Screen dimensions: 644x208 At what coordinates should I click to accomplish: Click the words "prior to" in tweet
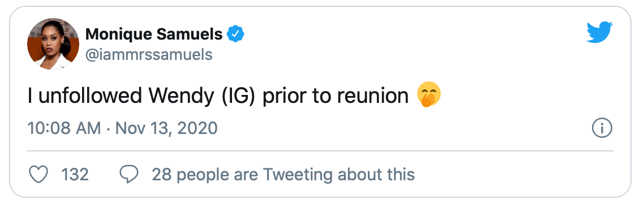point(298,96)
